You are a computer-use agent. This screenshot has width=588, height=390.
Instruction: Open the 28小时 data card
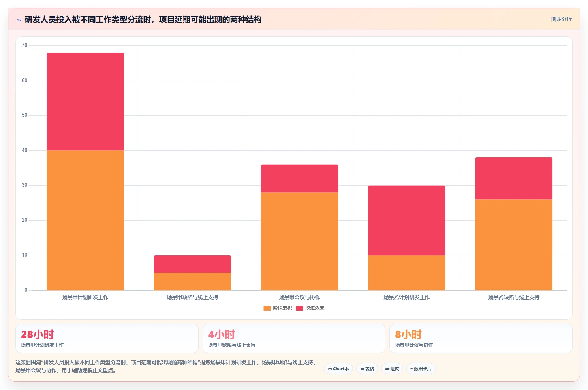(107, 338)
